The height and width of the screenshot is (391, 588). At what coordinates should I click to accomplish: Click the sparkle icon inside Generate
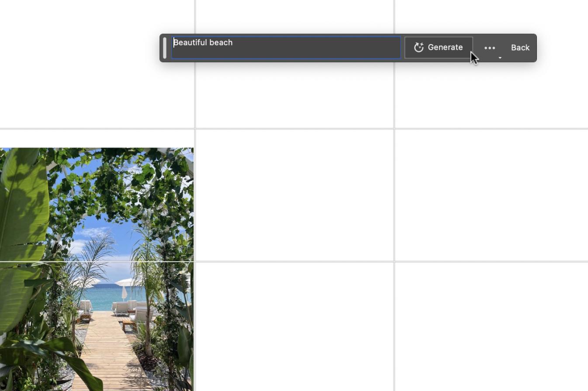point(419,48)
